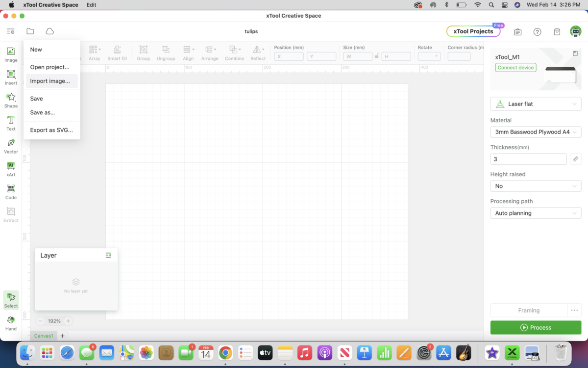Open the Auto planning processing path dropdown
This screenshot has width=588, height=368.
(x=536, y=213)
